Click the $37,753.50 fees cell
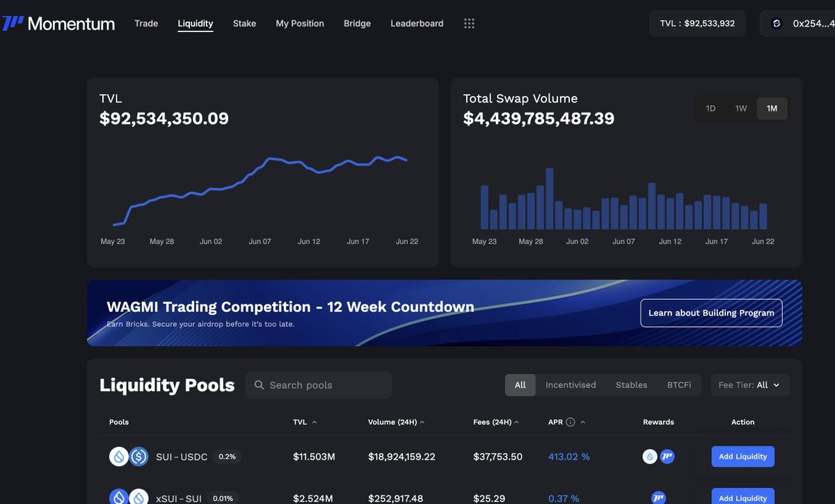Screen dimensions: 835x504 (x=498, y=457)
